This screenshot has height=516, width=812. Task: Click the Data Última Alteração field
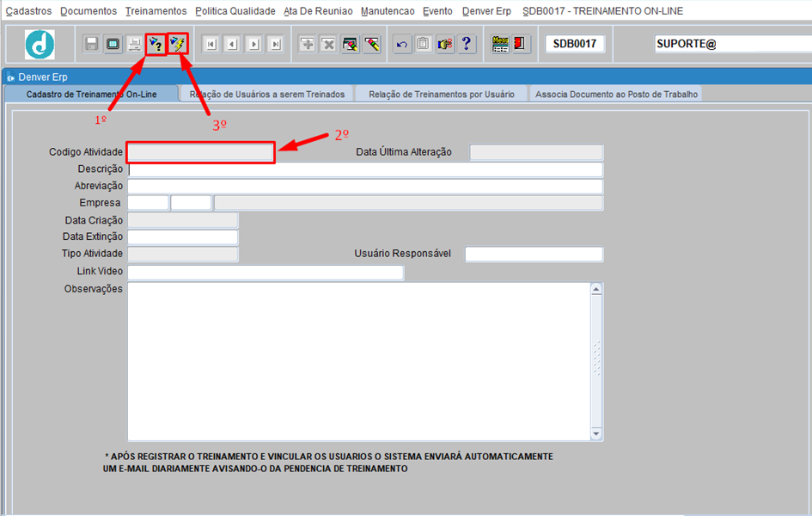pyautogui.click(x=536, y=152)
